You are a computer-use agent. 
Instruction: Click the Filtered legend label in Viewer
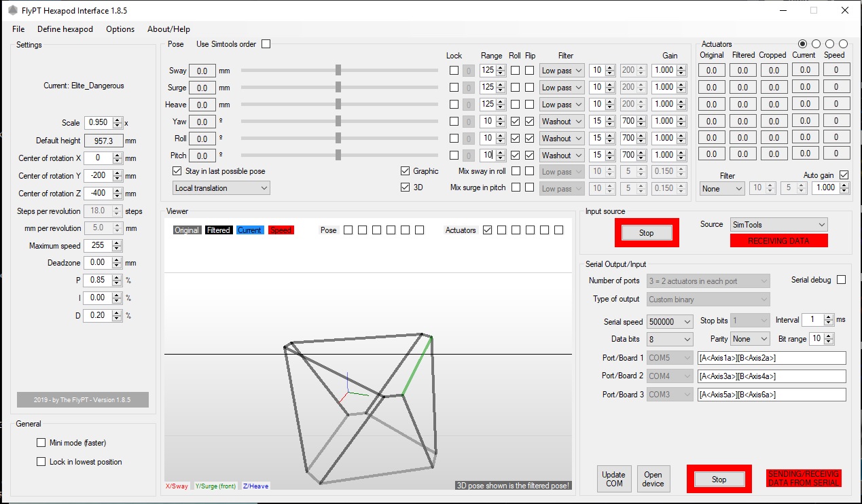coord(219,230)
